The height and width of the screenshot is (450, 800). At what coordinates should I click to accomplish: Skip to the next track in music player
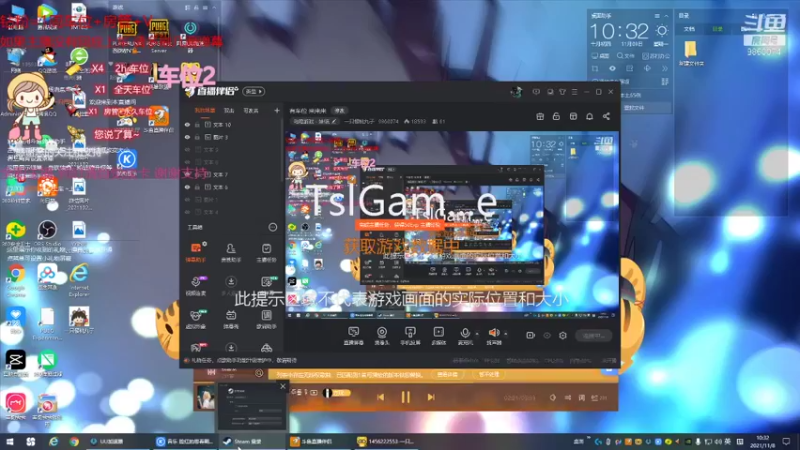(431, 397)
